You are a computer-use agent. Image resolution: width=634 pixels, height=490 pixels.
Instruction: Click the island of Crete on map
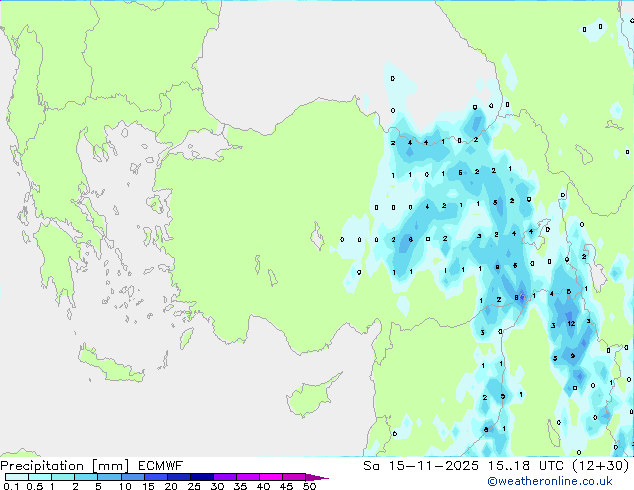(111, 365)
